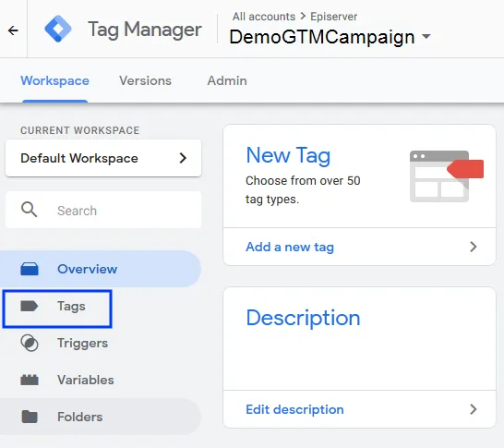Open the Default Workspace selector
504x448 pixels.
pyautogui.click(x=103, y=158)
